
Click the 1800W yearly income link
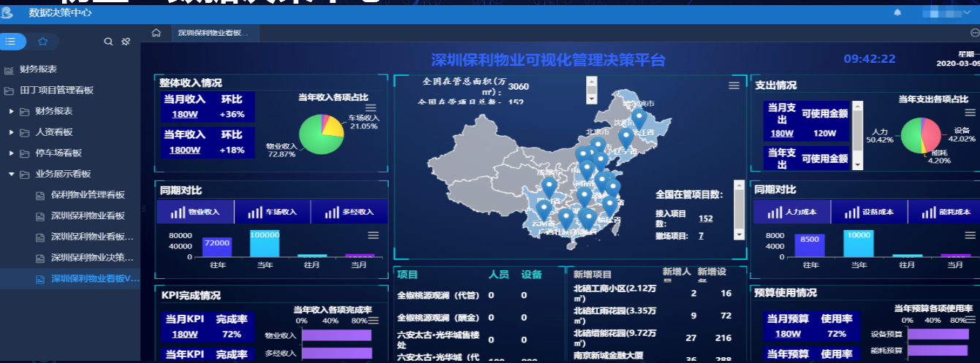pyautogui.click(x=186, y=150)
